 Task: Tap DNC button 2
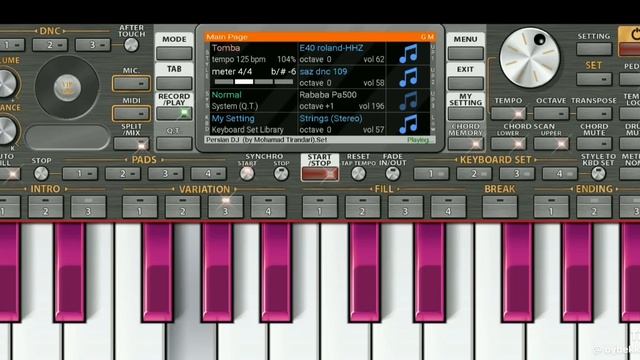pyautogui.click(x=50, y=44)
